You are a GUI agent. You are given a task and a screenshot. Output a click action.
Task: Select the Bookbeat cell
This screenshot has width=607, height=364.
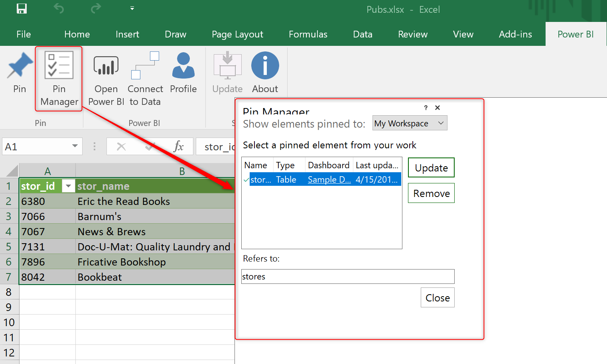(155, 277)
